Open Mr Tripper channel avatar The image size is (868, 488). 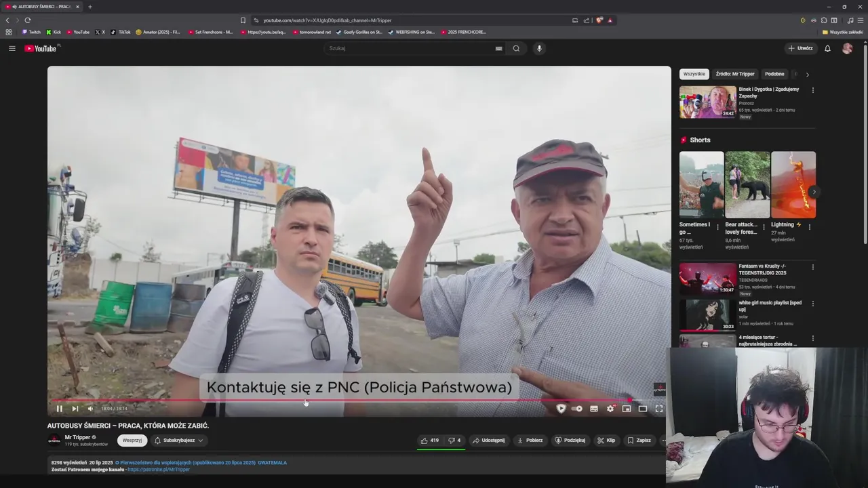pyautogui.click(x=54, y=441)
